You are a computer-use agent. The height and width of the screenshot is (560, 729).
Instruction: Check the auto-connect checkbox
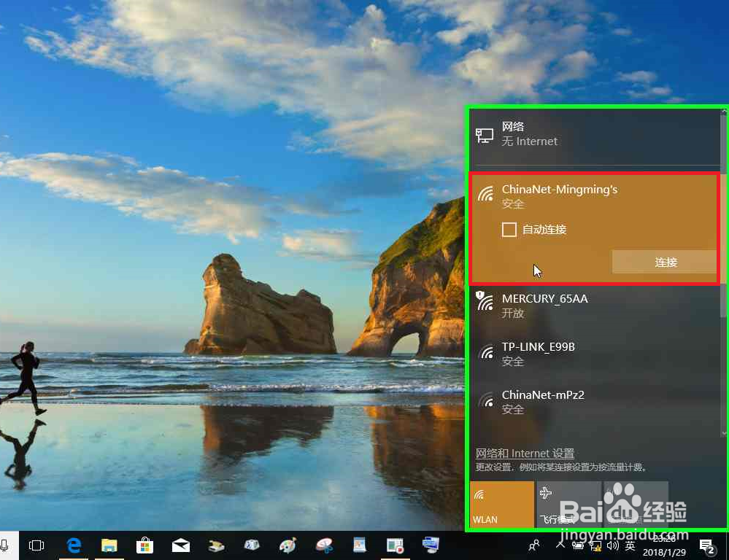click(x=509, y=230)
